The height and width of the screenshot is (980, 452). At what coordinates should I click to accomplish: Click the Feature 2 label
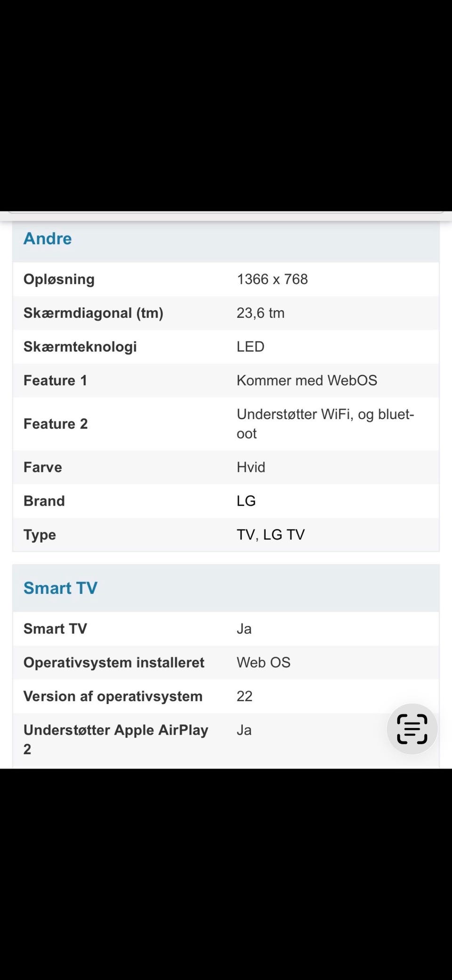(x=56, y=424)
